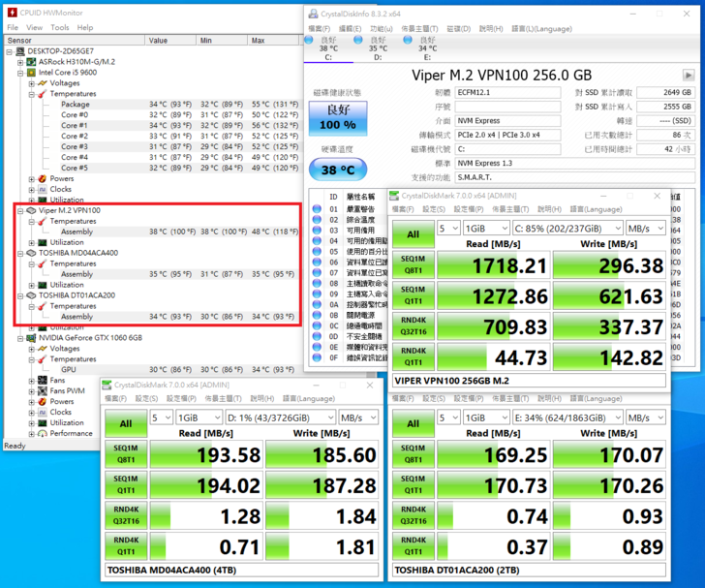Screen dimensions: 705x588
Task: Open the Tools menu in HWMonitor
Action: pyautogui.click(x=59, y=27)
